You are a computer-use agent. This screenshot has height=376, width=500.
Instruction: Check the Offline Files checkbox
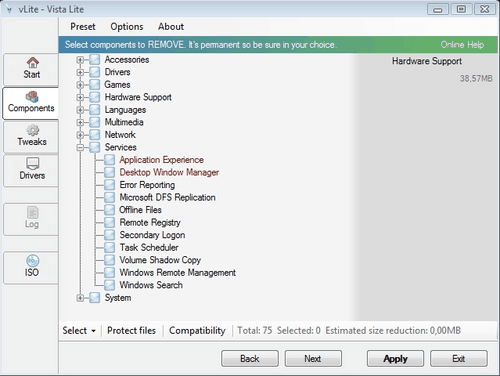(x=109, y=210)
